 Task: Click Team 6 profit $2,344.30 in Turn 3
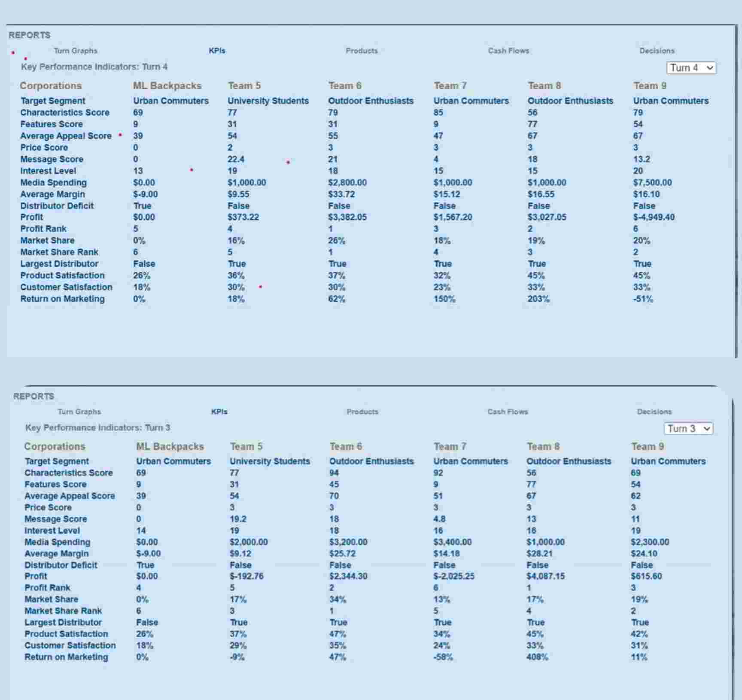(348, 576)
